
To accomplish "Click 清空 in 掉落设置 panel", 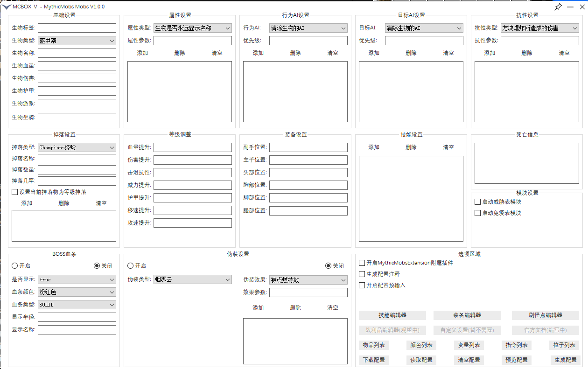I will point(101,203).
